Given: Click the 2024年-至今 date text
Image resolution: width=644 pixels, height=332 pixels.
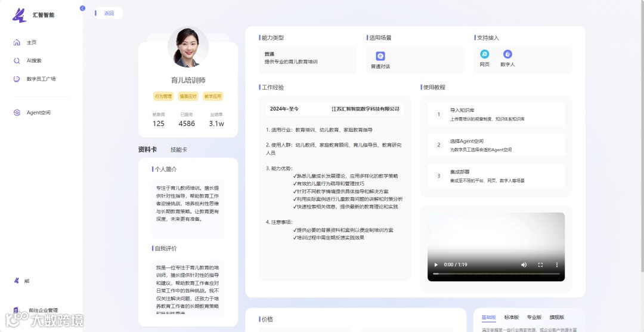Looking at the screenshot, I should tap(284, 109).
